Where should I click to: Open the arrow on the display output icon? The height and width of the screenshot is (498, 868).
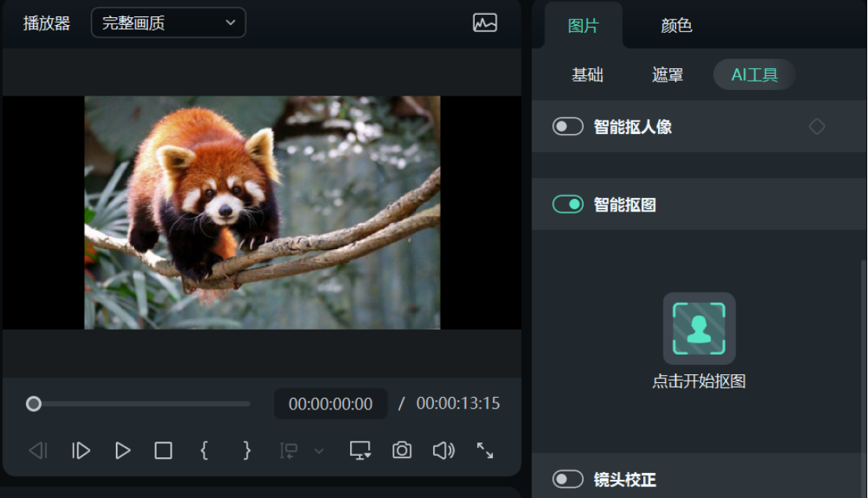(367, 455)
